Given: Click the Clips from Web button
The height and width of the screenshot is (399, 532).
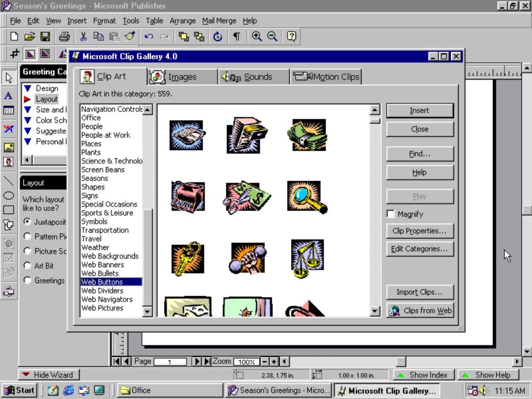Looking at the screenshot, I should [420, 310].
